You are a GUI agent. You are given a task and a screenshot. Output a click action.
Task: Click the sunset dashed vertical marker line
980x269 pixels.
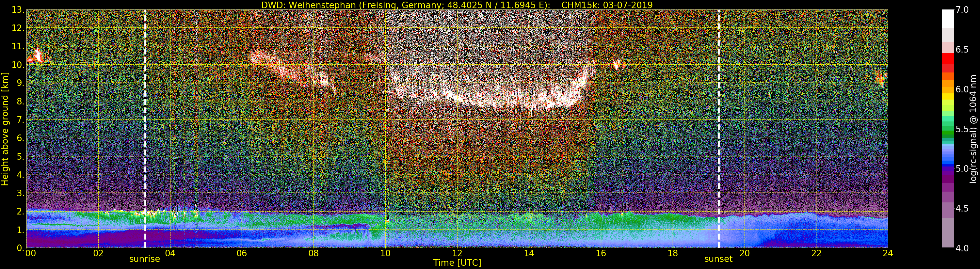[x=719, y=129]
